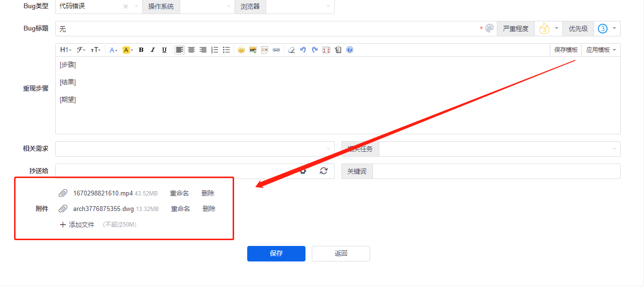Refresh the CC user list

(323, 171)
